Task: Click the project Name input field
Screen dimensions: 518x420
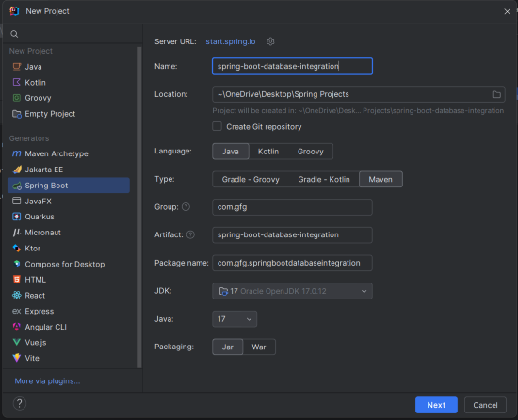Action: point(292,66)
